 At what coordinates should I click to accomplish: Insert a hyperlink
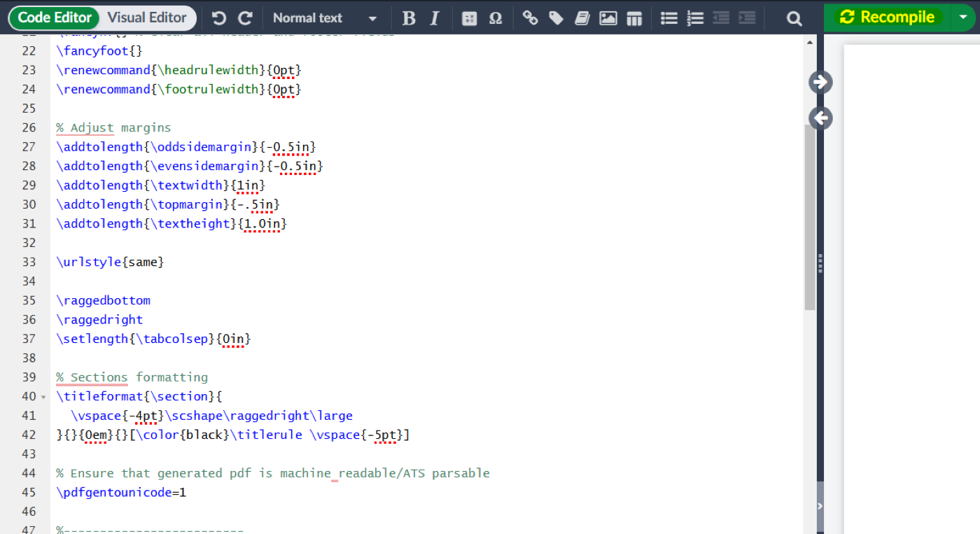pyautogui.click(x=531, y=18)
